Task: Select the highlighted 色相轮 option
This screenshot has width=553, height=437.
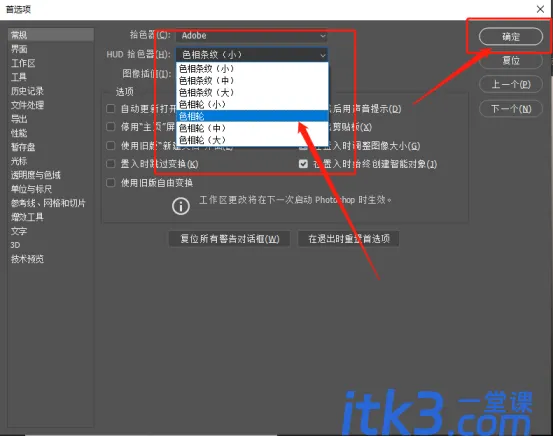Action: pos(252,116)
